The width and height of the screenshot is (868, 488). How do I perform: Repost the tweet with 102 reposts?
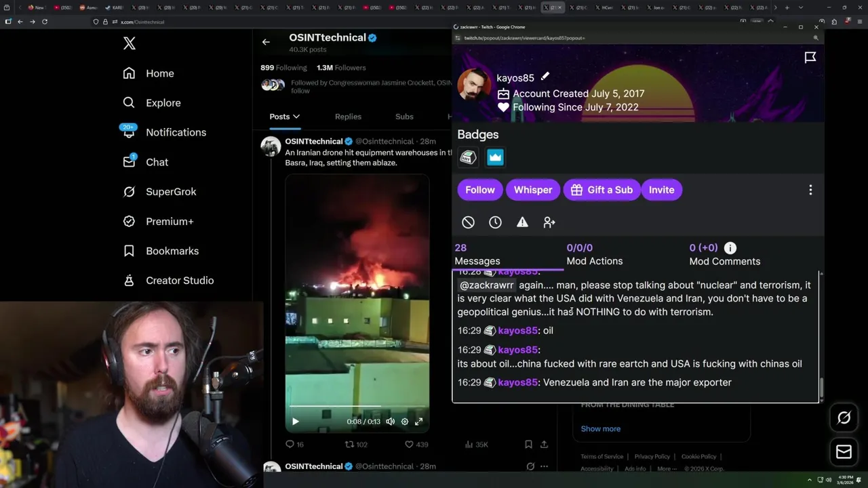point(356,445)
